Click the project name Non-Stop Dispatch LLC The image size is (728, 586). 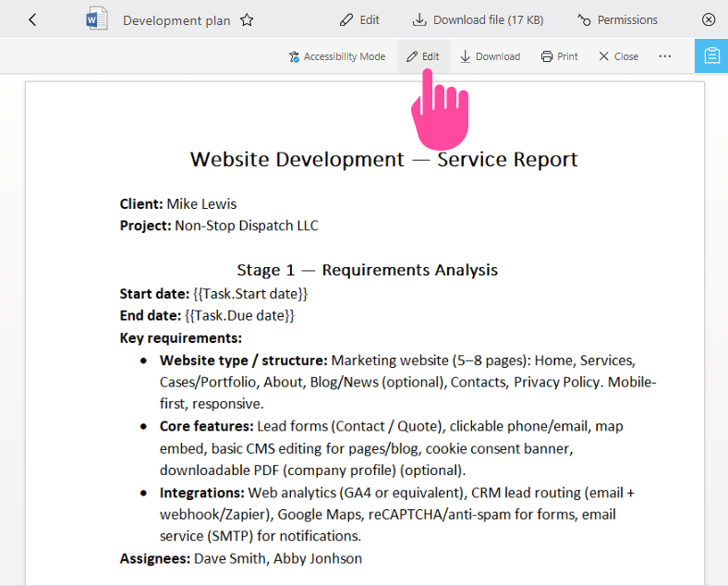pyautogui.click(x=247, y=226)
